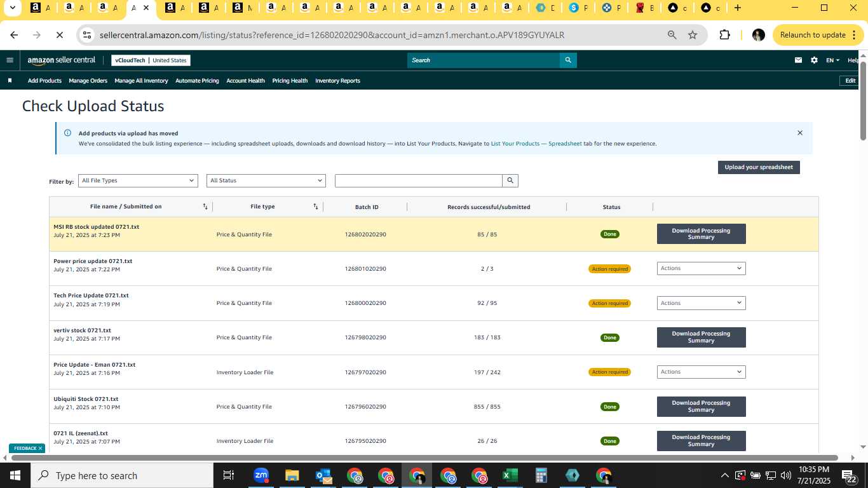The height and width of the screenshot is (488, 868).
Task: Click the Amazon Seller Central logo
Action: click(x=62, y=60)
